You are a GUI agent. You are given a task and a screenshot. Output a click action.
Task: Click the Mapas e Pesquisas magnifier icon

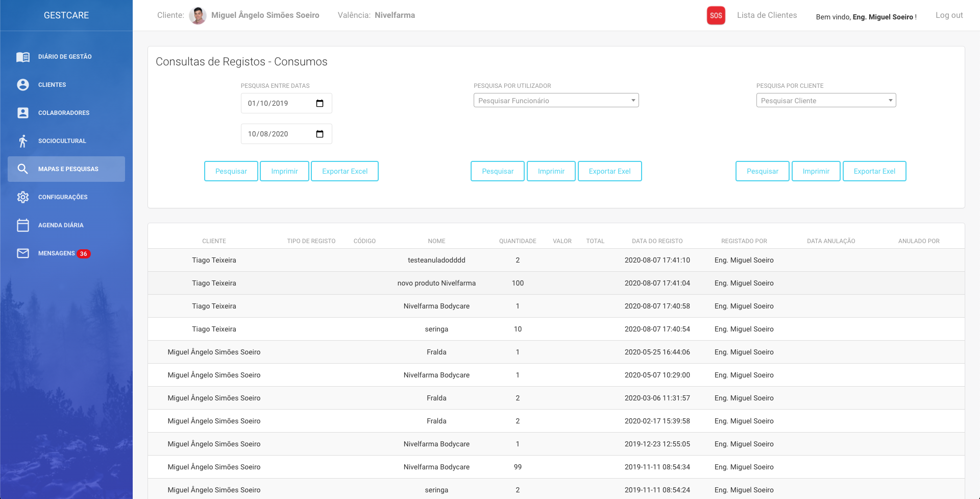pos(23,169)
